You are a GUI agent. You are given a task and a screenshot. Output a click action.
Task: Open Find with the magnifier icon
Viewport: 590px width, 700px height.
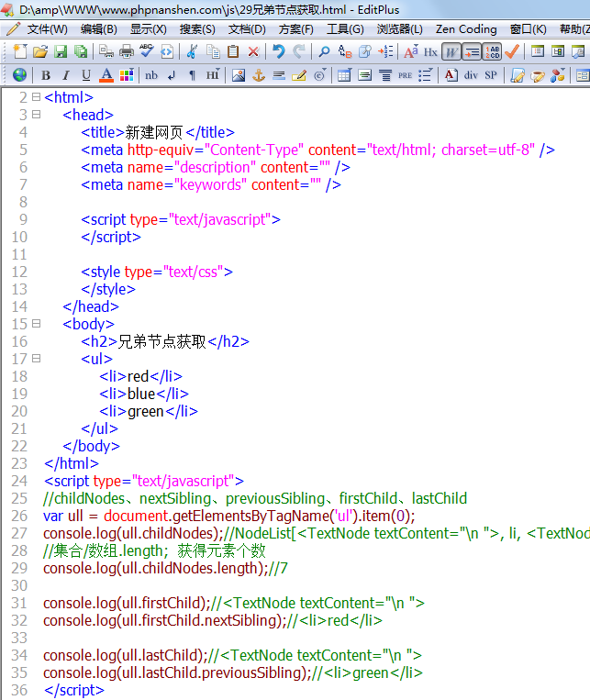[324, 51]
